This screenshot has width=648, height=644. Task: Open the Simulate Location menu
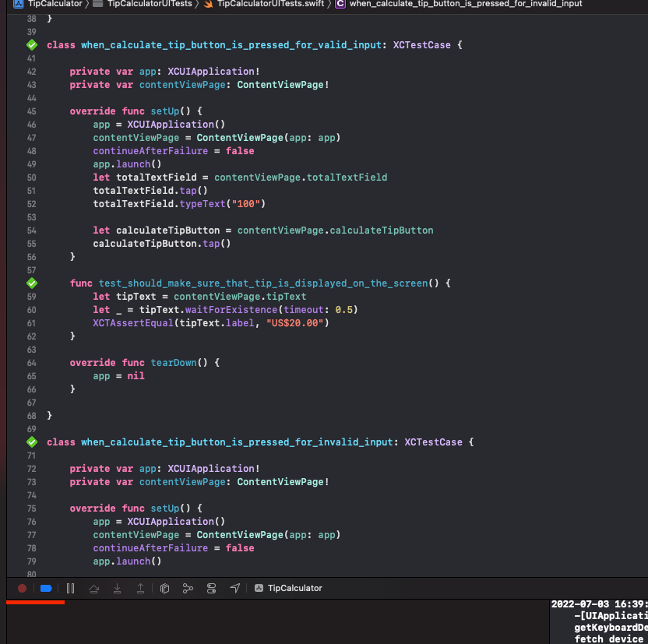(x=234, y=588)
